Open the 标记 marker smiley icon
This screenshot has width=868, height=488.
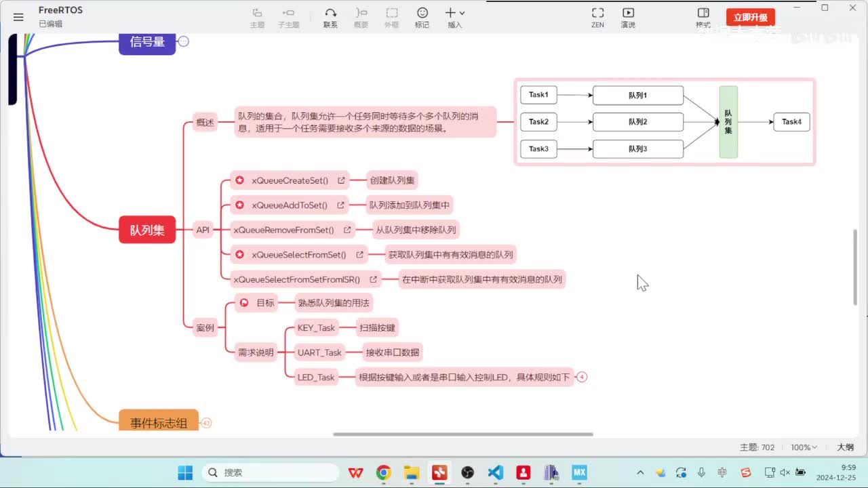click(x=422, y=13)
